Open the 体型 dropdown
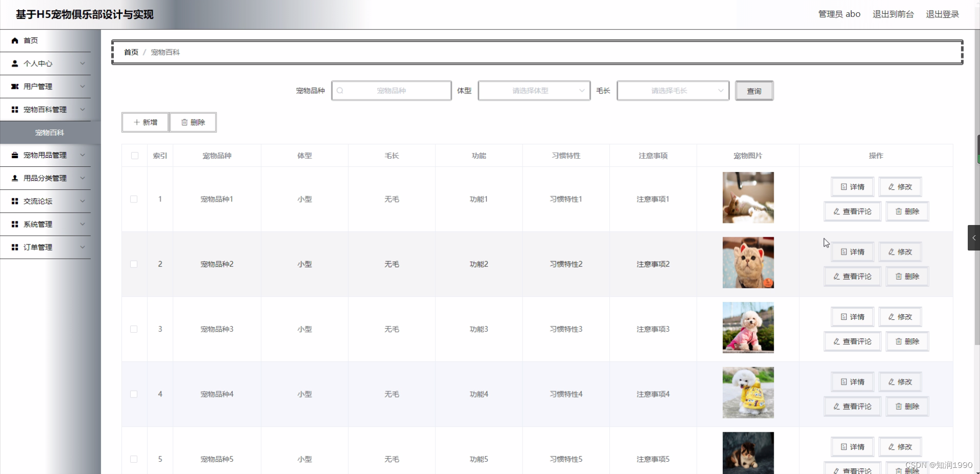Image resolution: width=980 pixels, height=474 pixels. pyautogui.click(x=534, y=90)
